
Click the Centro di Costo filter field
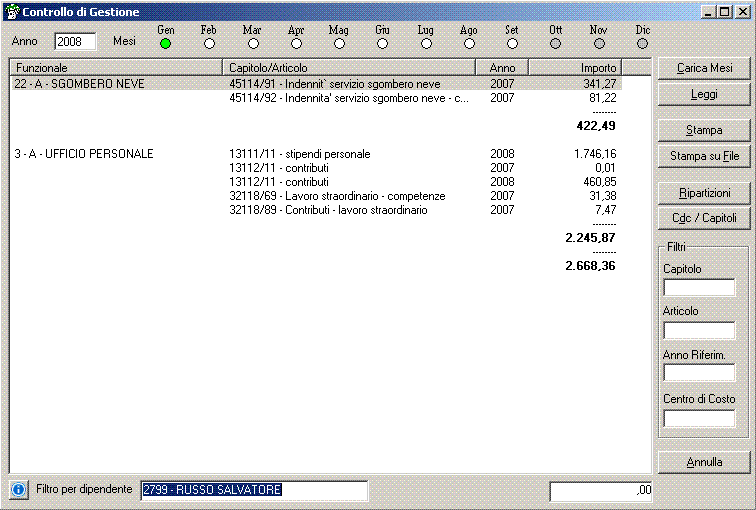[x=698, y=418]
